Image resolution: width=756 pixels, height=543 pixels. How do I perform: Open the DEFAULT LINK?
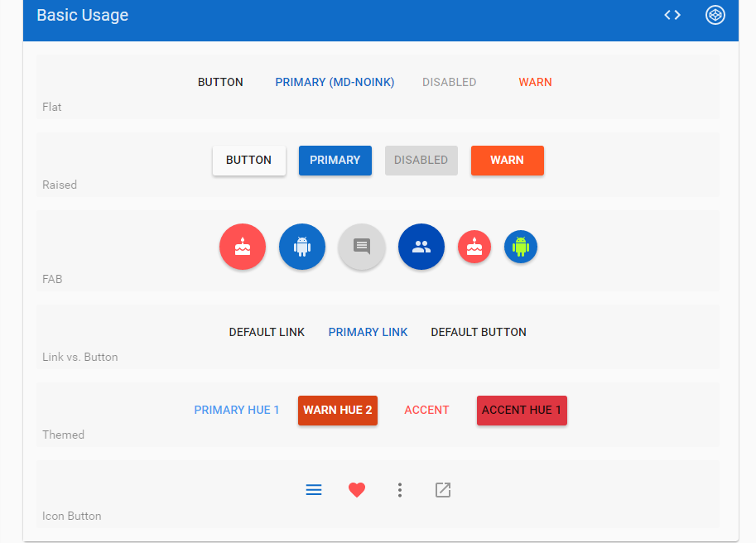267,332
